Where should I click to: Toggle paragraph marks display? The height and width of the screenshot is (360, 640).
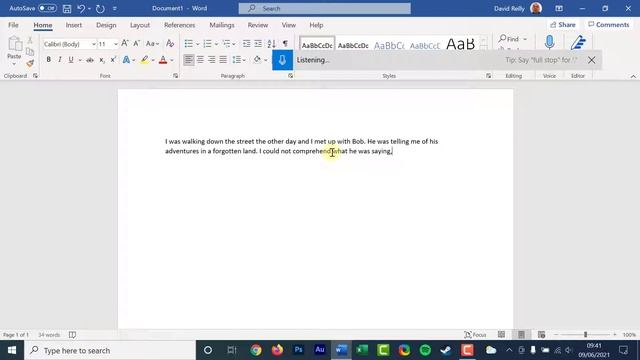(x=285, y=44)
